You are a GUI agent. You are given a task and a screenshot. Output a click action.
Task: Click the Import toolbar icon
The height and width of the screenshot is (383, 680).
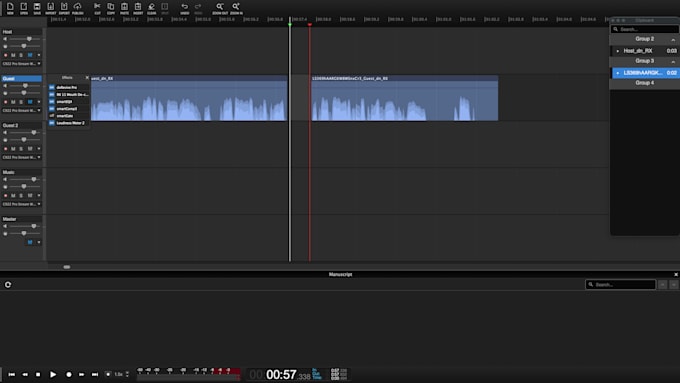point(51,7)
